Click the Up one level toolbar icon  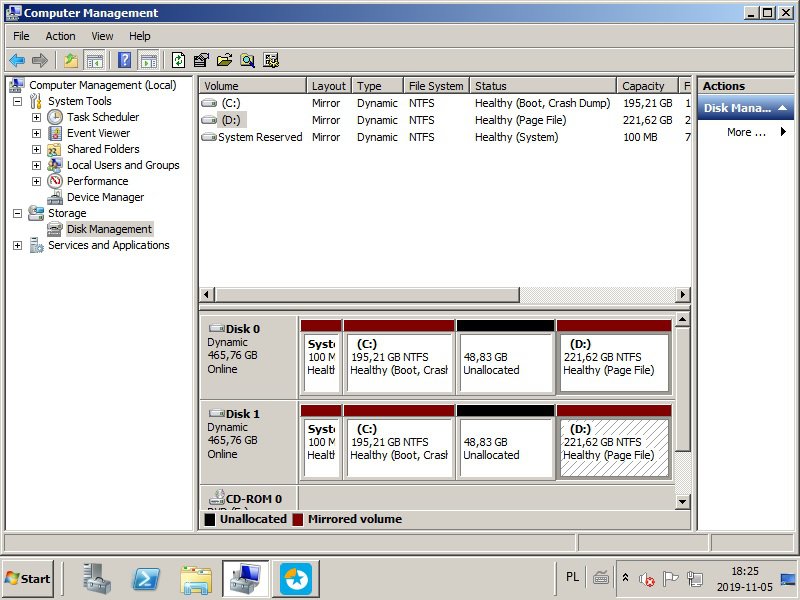[x=70, y=60]
